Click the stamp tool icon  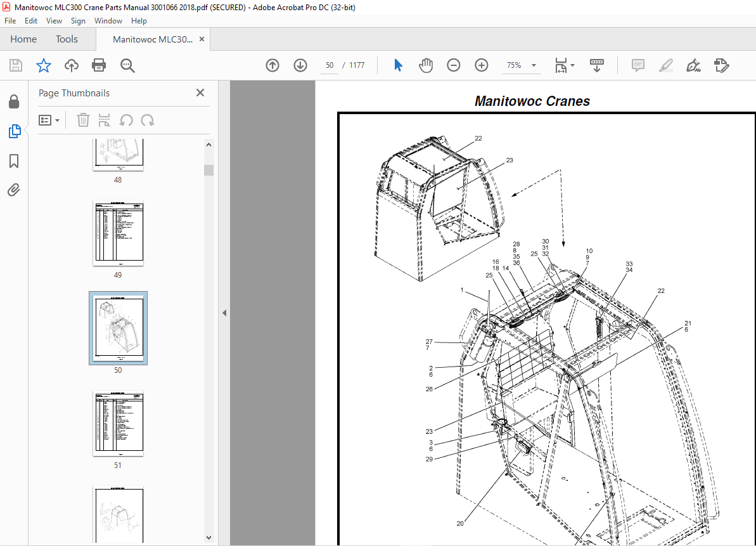(x=721, y=65)
